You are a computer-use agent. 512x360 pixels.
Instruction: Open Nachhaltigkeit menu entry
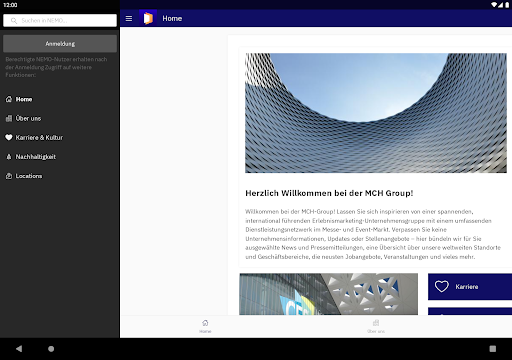tap(60, 157)
